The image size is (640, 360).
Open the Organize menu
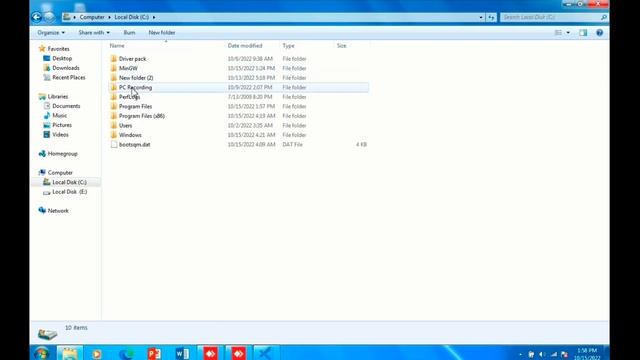coord(51,33)
